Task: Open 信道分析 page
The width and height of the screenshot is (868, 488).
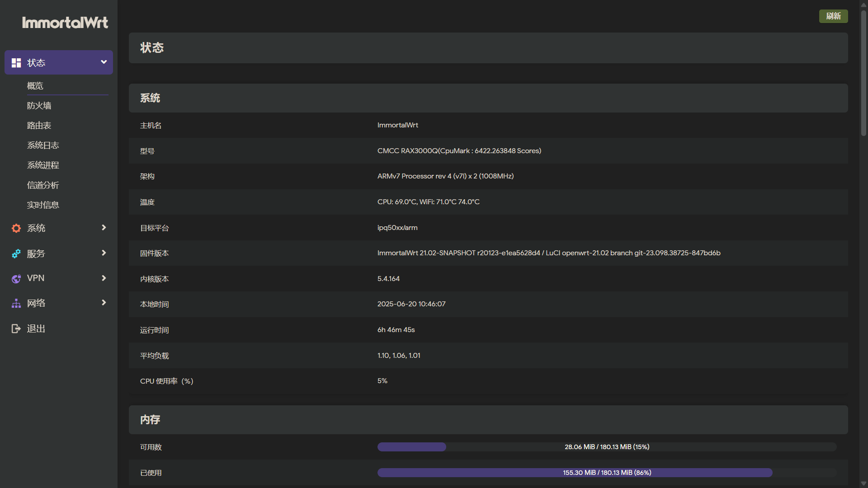Action: [x=43, y=185]
